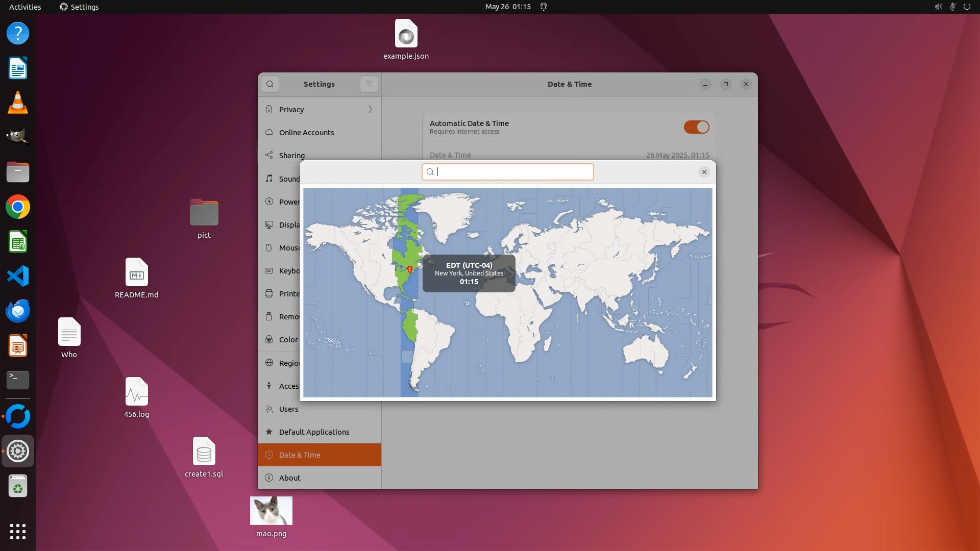The height and width of the screenshot is (551, 980).
Task: Click the Privacy lock icon
Action: click(x=269, y=110)
